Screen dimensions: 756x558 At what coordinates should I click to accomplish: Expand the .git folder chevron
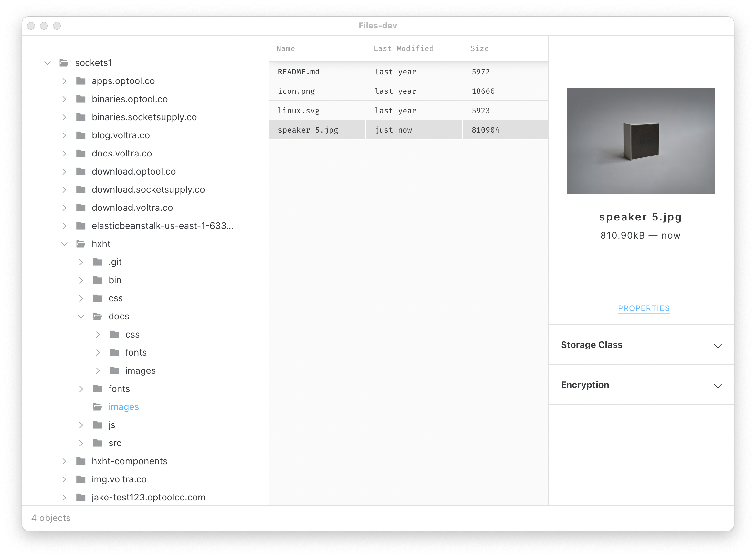[81, 262]
